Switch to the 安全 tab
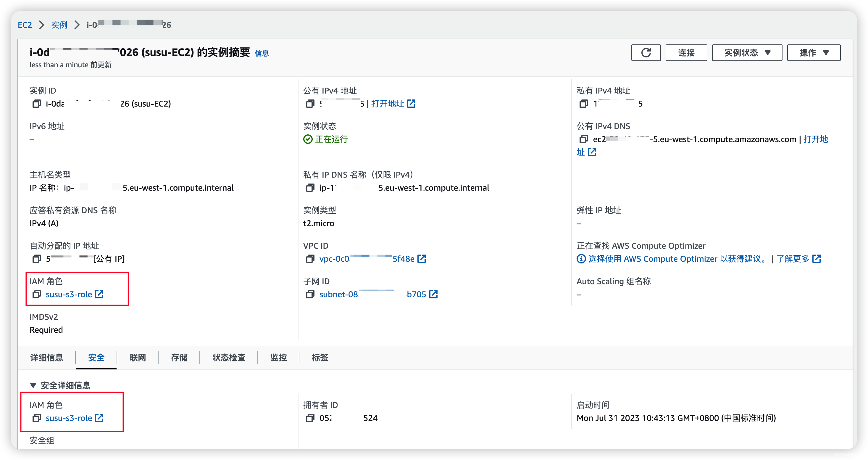Viewport: 868px width, 460px height. click(x=96, y=358)
